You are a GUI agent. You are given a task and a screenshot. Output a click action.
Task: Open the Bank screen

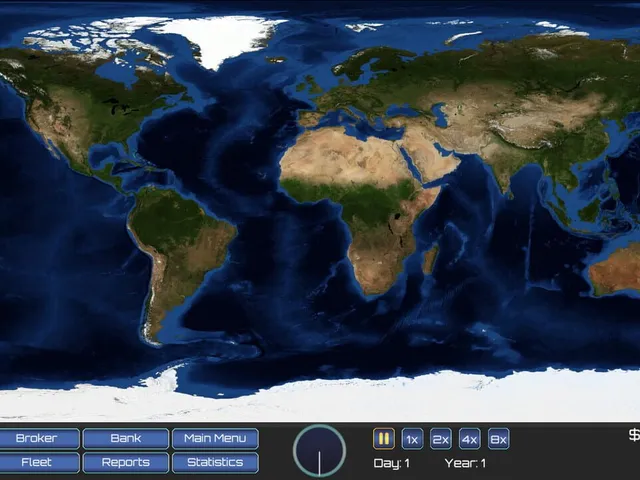(x=126, y=438)
